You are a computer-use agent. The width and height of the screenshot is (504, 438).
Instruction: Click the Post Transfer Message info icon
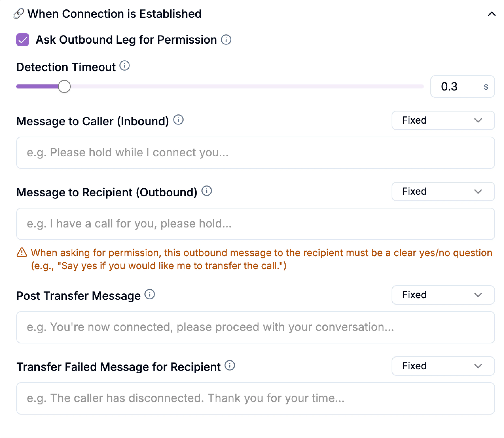149,294
